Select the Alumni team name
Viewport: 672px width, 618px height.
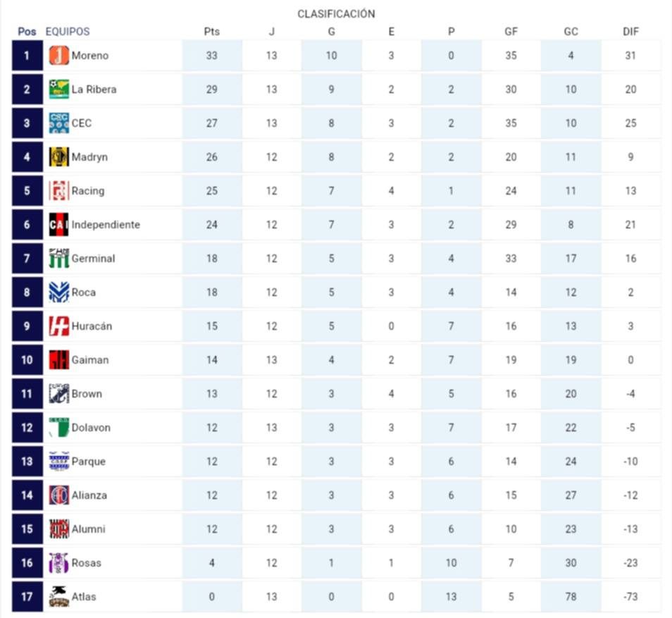coord(88,529)
